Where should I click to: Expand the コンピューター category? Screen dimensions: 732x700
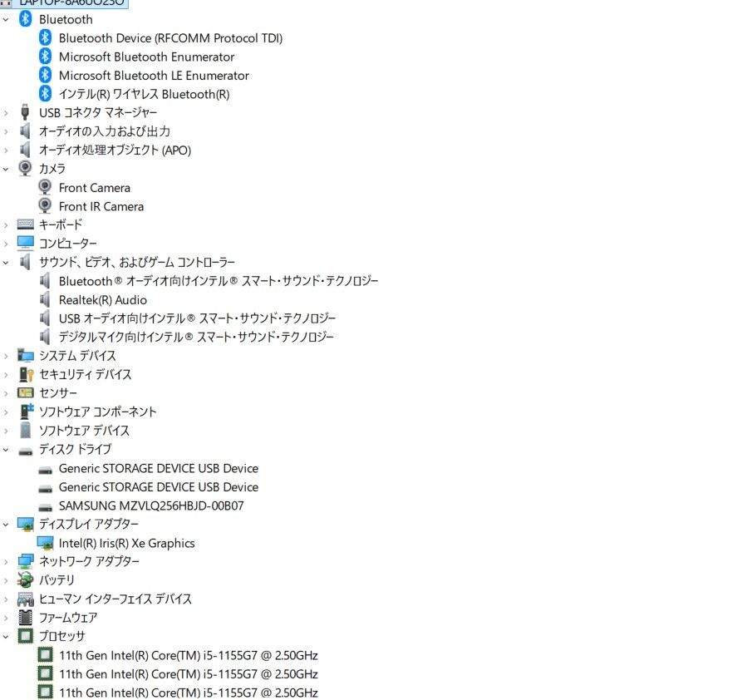point(6,244)
